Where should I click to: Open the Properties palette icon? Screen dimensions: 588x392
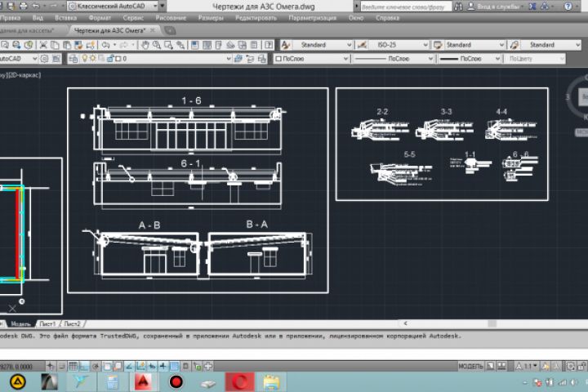194,45
